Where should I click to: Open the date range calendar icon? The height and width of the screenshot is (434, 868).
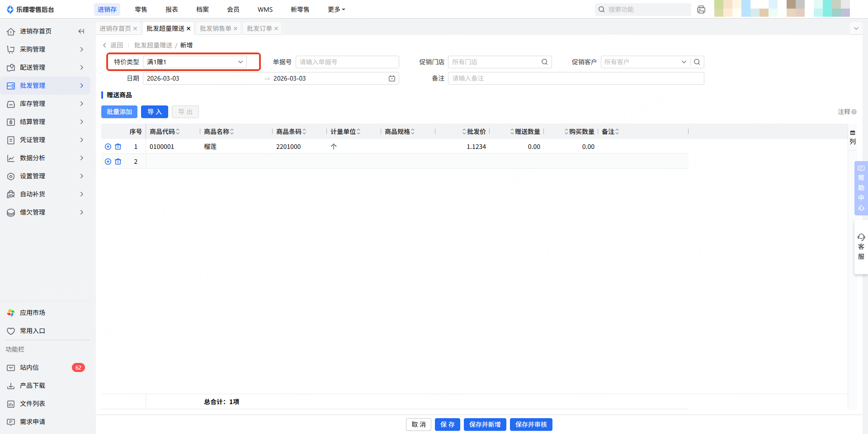point(392,78)
